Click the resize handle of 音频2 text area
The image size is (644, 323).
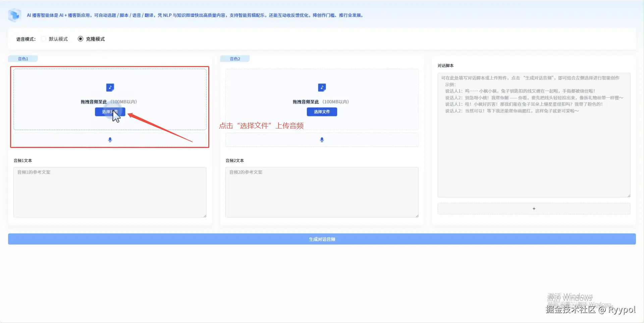click(x=417, y=216)
